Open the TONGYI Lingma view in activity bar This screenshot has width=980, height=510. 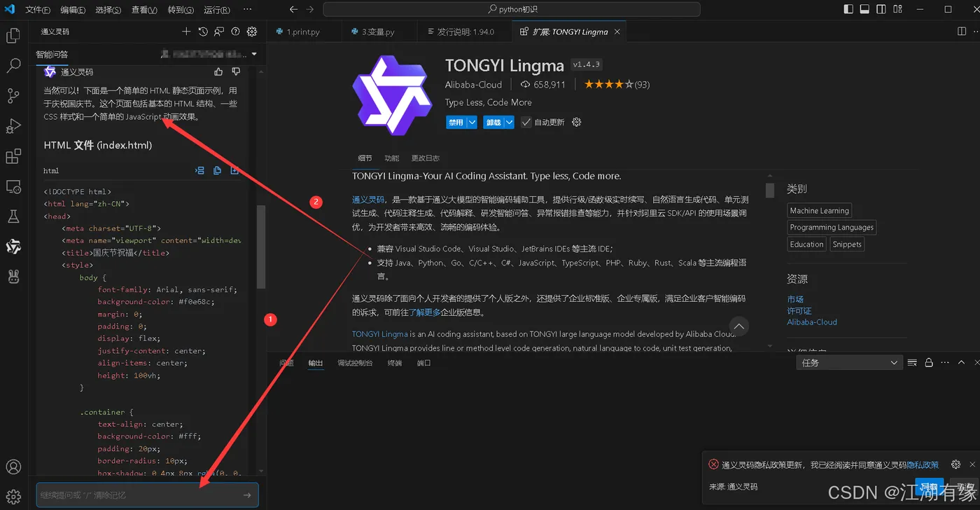coord(13,247)
